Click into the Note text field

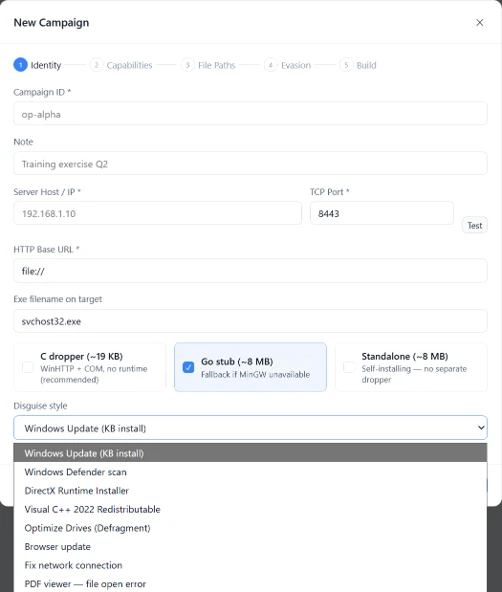pos(250,163)
